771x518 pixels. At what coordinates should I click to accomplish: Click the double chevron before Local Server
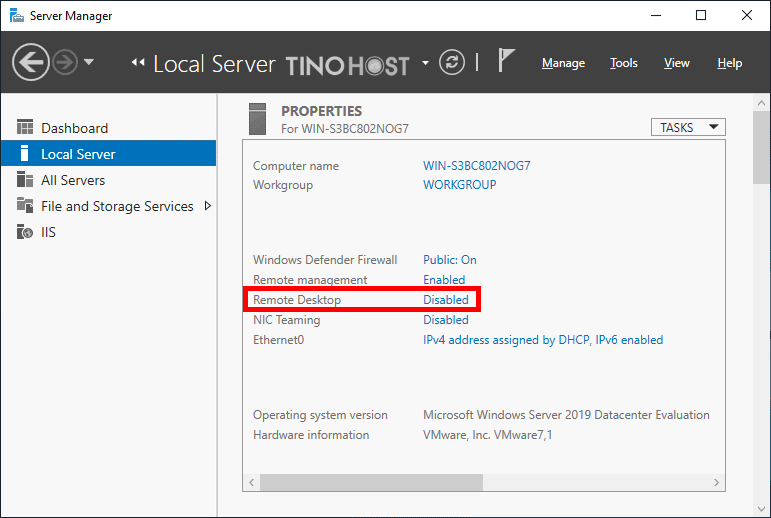(138, 62)
